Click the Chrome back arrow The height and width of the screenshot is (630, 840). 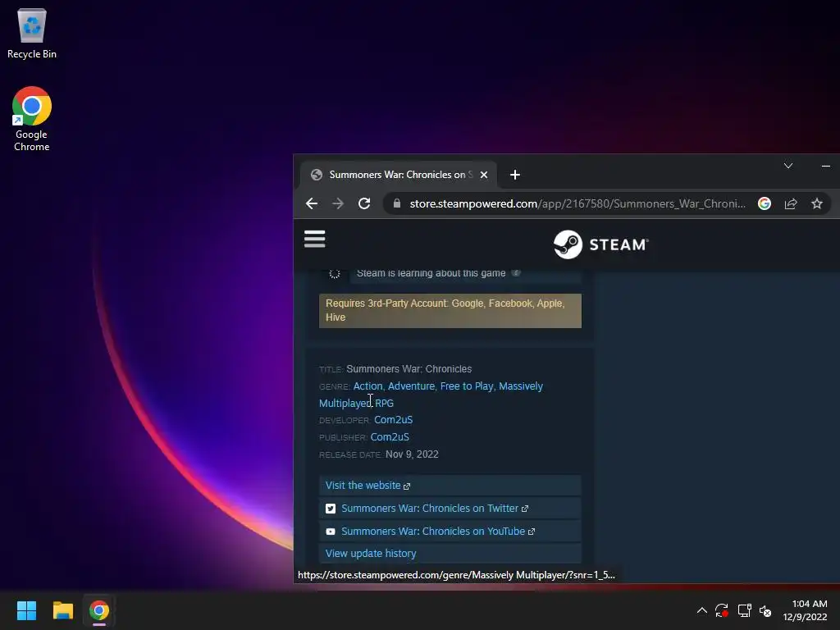point(312,203)
